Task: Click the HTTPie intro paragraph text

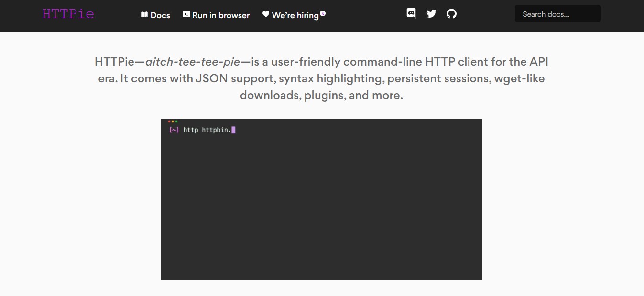Action: click(x=321, y=78)
